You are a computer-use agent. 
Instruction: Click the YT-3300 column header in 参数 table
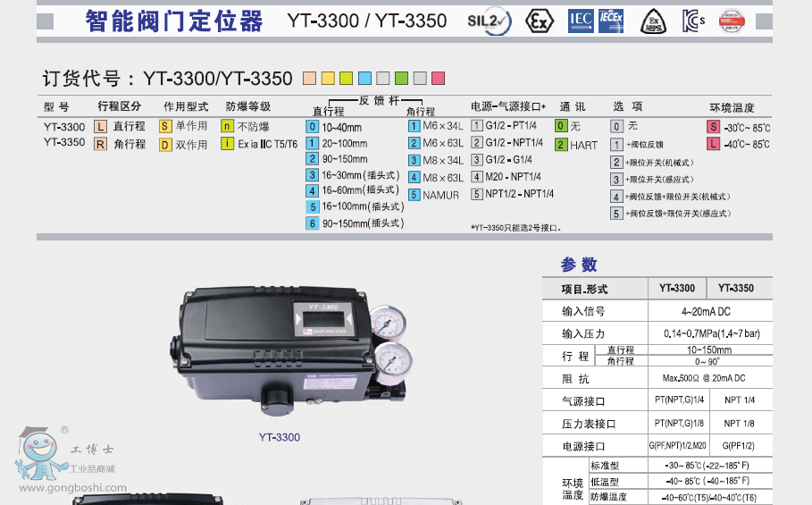(x=677, y=289)
